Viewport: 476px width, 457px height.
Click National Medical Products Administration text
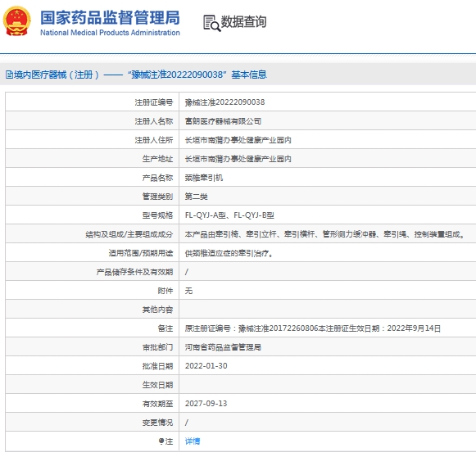point(110,33)
